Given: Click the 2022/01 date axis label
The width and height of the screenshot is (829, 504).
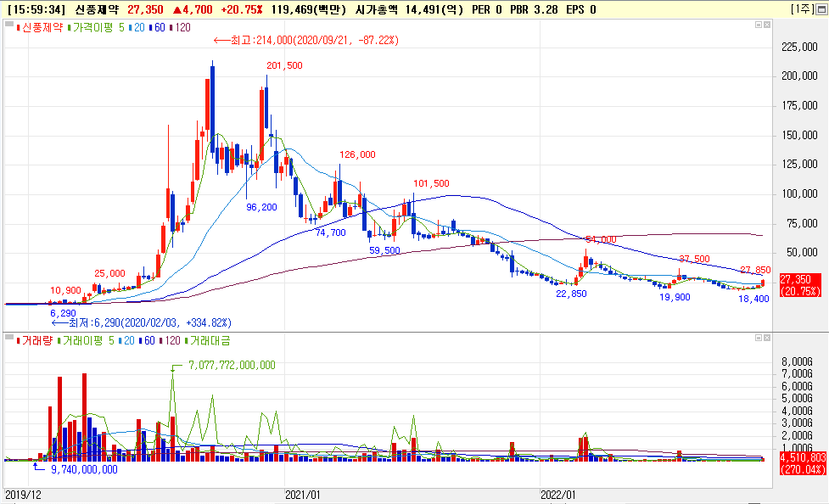Looking at the screenshot, I should [558, 496].
